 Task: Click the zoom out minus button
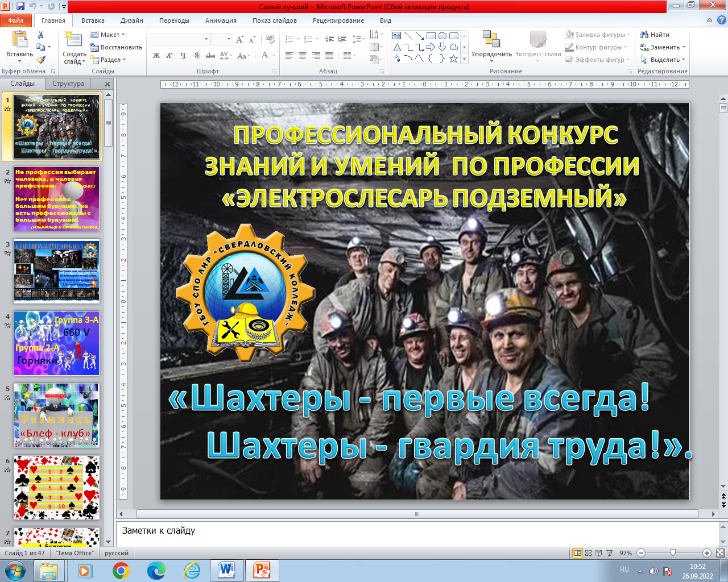coord(641,553)
